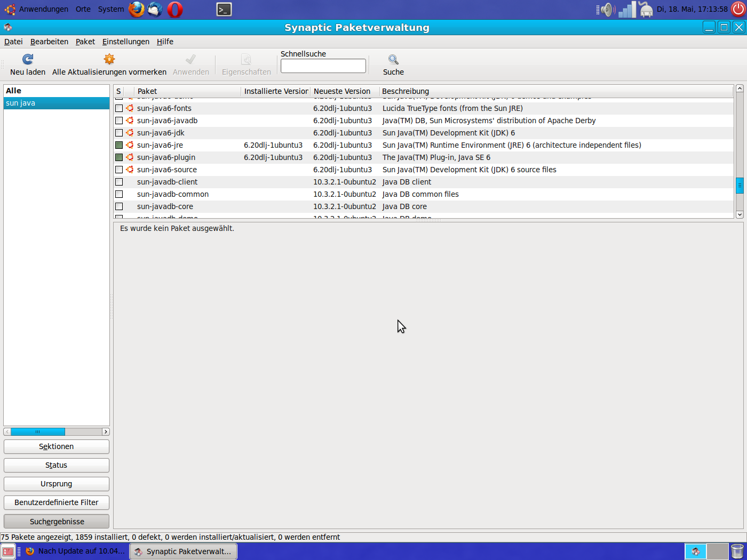Click the Ubuntu logo beside sun-java6-jre
This screenshot has height=560, width=747.
130,145
